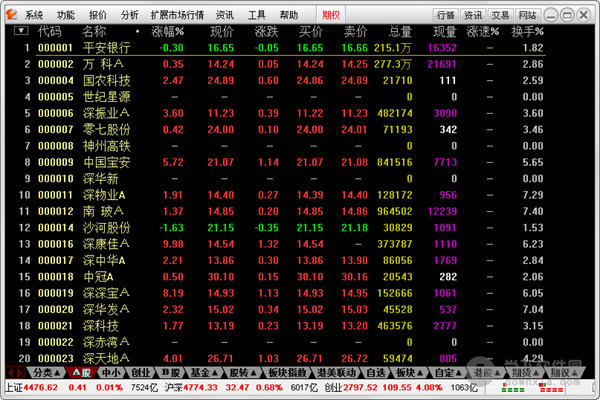The height and width of the screenshot is (400, 600).
Task: Expand the 板块▲ bottom tab
Action: point(409,372)
